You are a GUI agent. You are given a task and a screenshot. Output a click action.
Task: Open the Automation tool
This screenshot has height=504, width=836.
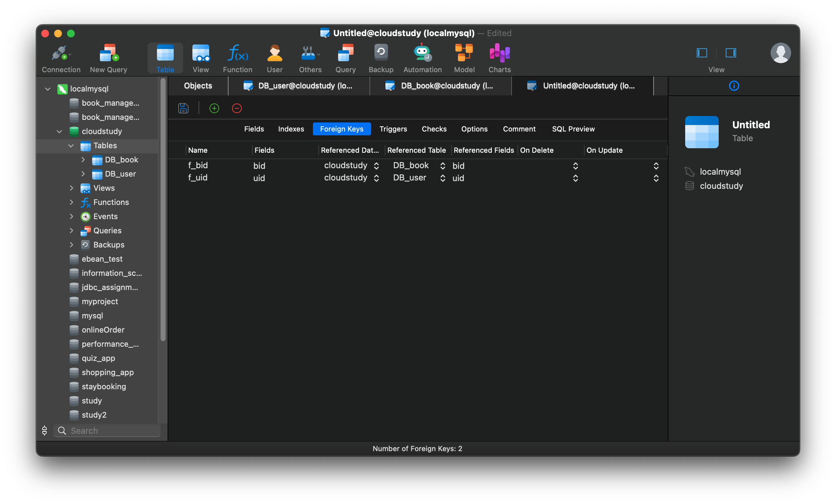[422, 58]
